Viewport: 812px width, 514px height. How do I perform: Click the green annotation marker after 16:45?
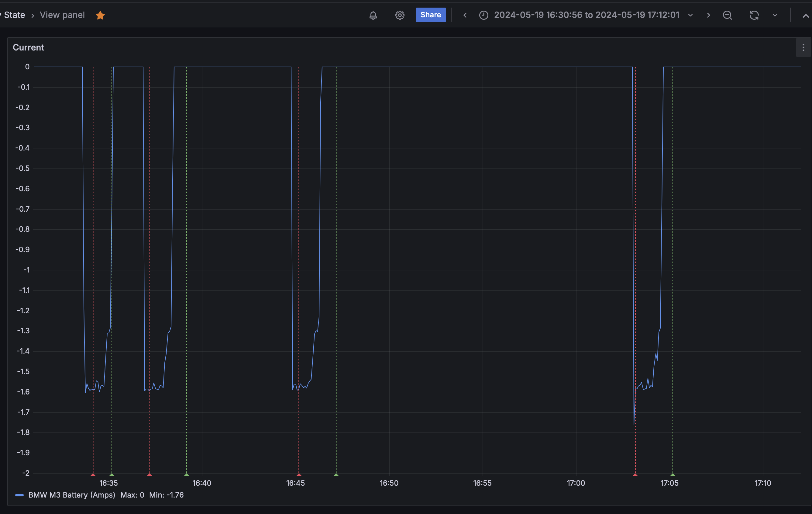(336, 474)
